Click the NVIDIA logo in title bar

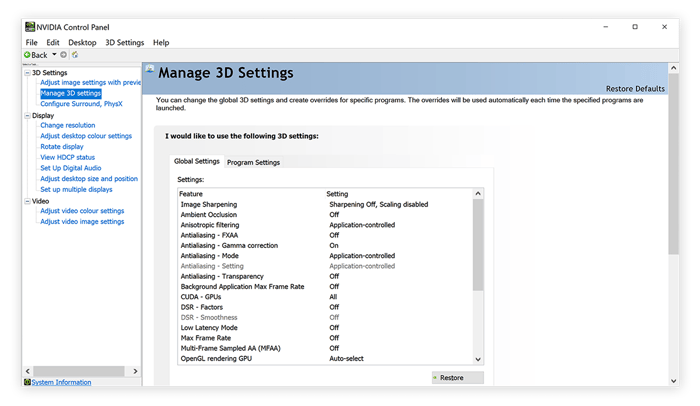[29, 27]
